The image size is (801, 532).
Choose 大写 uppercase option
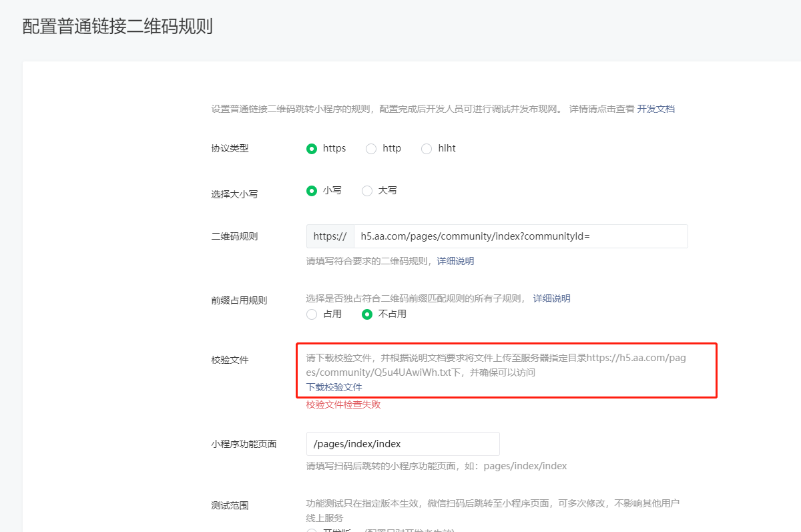pyautogui.click(x=367, y=191)
